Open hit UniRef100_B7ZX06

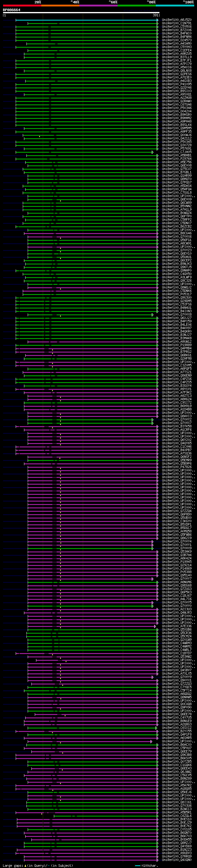click(177, 30)
